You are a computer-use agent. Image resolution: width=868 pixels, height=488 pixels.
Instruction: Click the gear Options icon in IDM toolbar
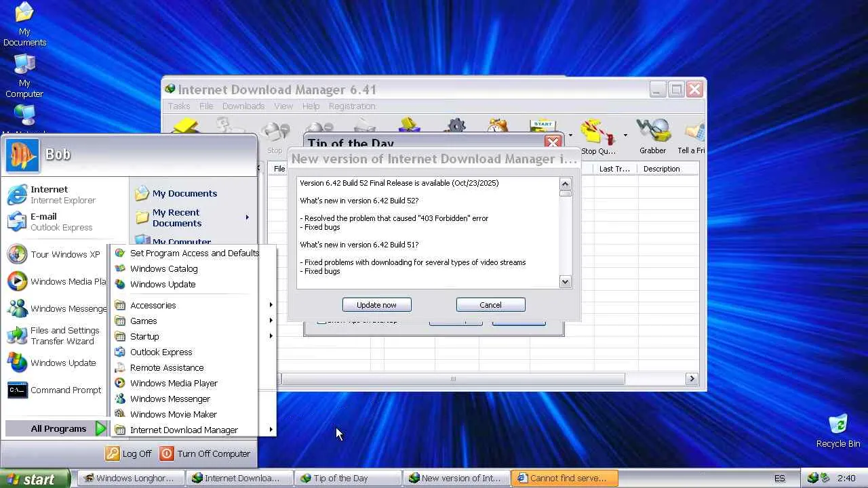coord(456,127)
